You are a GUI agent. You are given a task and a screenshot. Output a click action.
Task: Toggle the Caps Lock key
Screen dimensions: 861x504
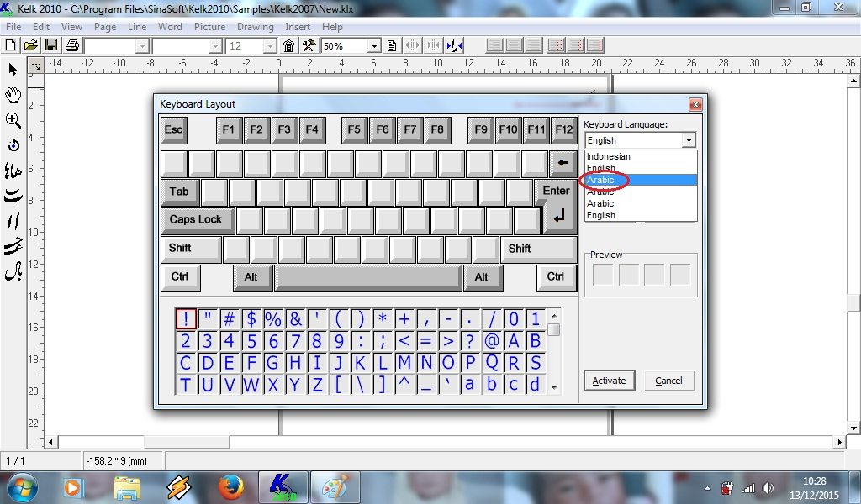click(x=198, y=220)
